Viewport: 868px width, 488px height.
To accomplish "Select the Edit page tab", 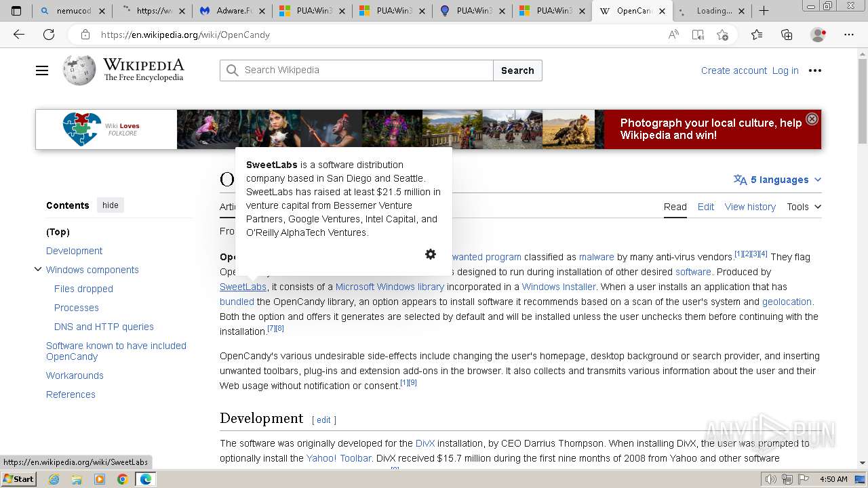I will tap(706, 207).
